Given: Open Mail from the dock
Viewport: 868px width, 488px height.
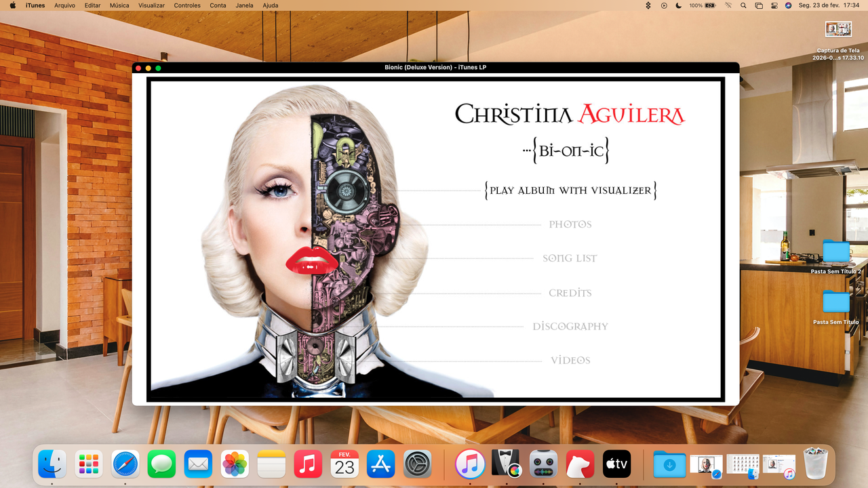Looking at the screenshot, I should coord(198,464).
